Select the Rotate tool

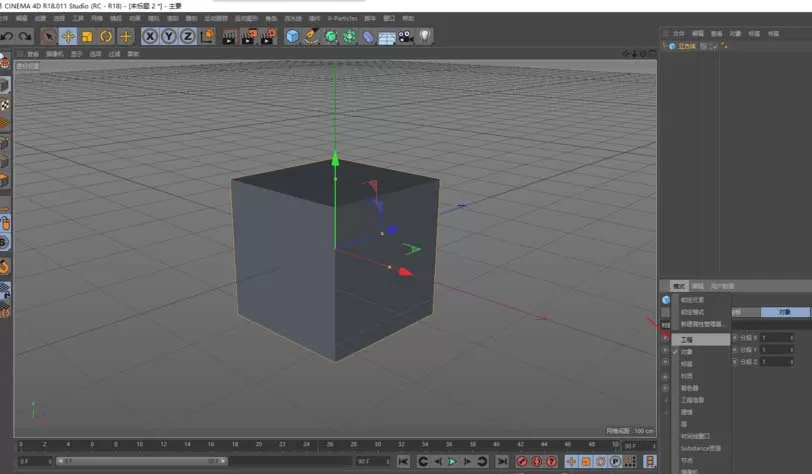coord(106,36)
